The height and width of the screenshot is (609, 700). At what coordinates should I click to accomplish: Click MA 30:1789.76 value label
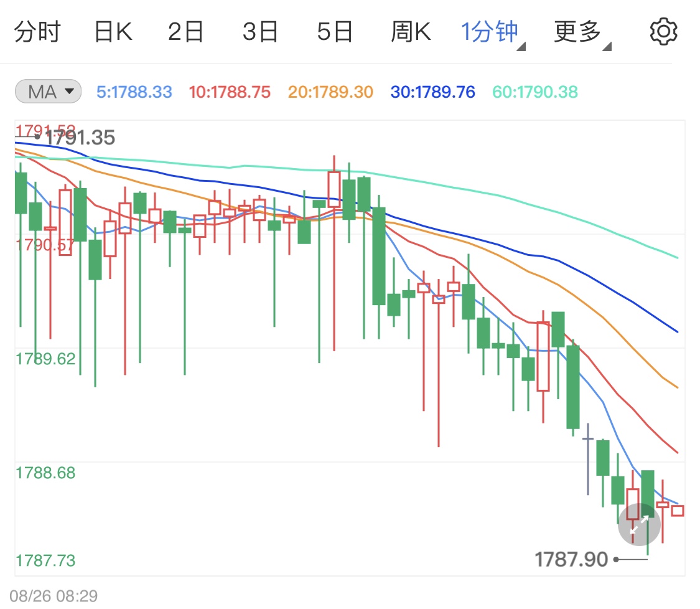[432, 92]
